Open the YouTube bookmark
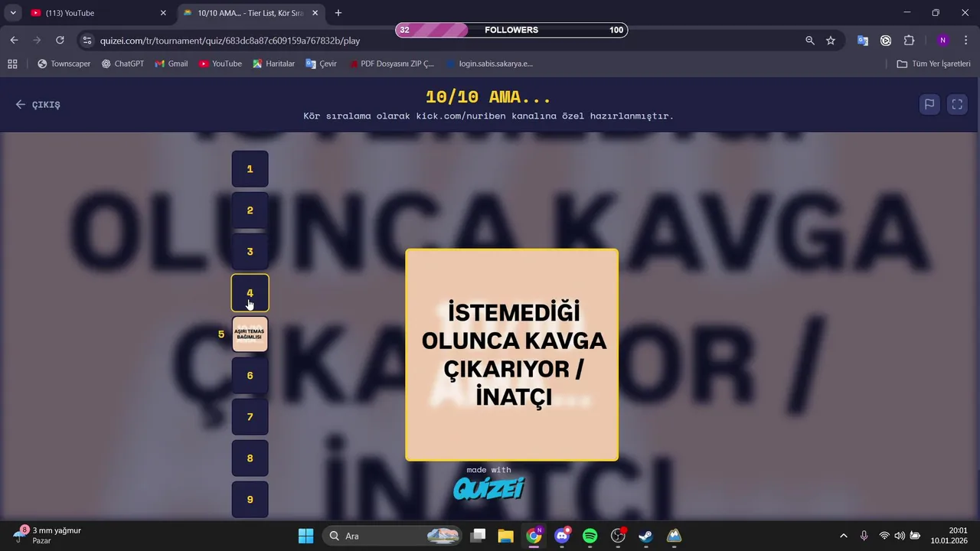This screenshot has width=980, height=551. [220, 64]
